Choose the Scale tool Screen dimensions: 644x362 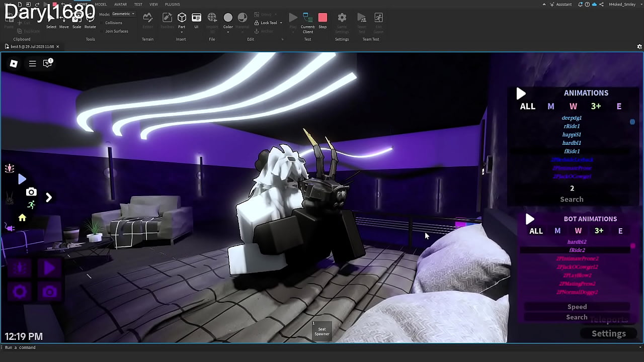coord(76,22)
